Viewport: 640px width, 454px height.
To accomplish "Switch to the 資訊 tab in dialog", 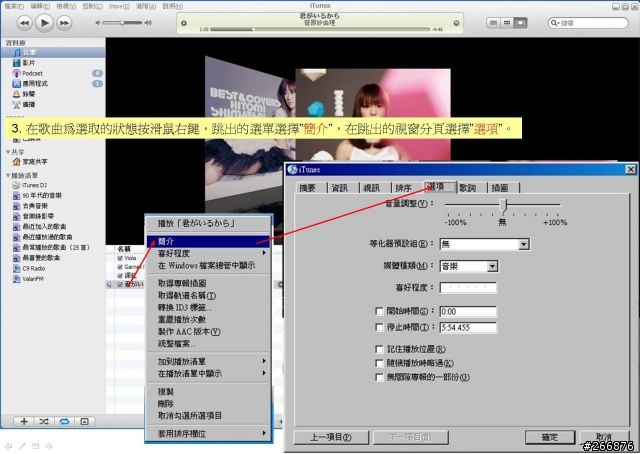I will tap(343, 187).
